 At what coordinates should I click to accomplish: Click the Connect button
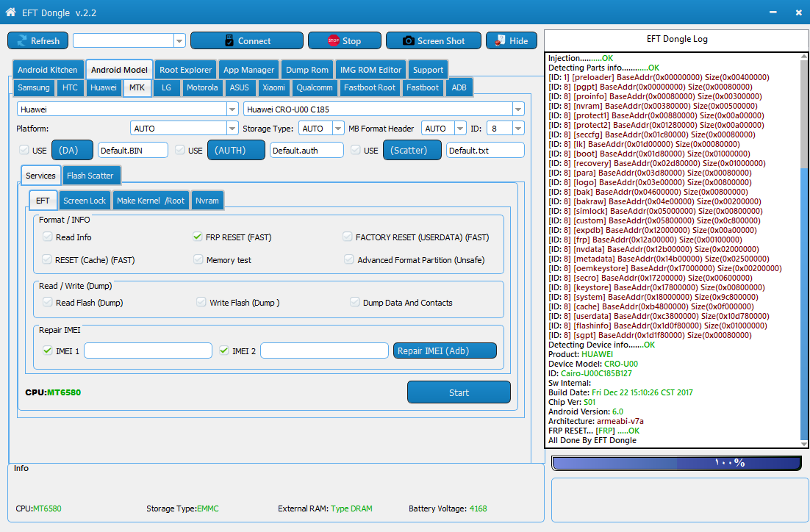click(x=247, y=41)
